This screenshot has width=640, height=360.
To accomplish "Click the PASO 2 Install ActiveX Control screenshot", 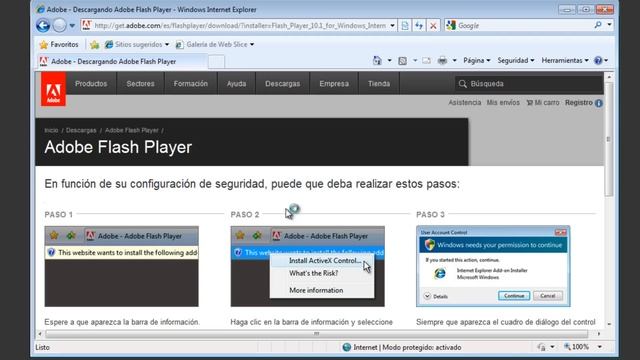I will click(307, 266).
